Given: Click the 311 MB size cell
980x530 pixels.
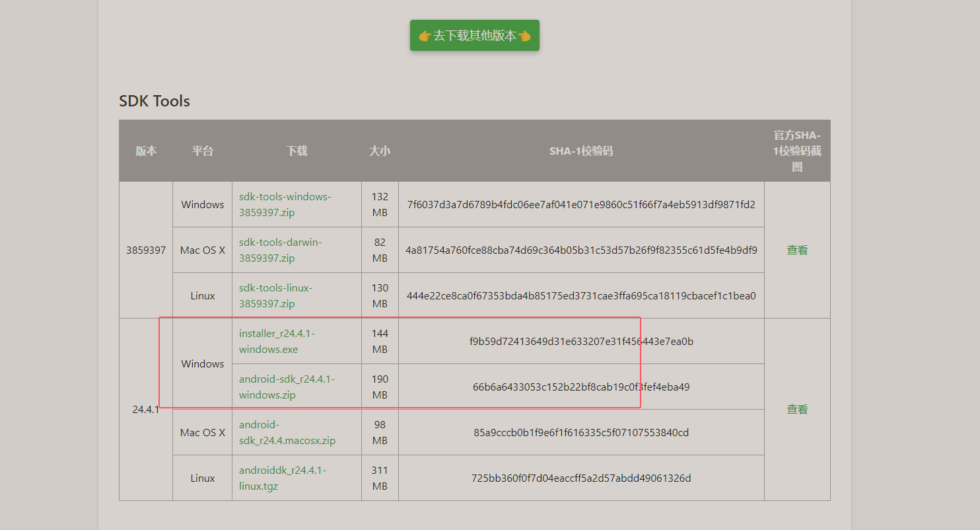Looking at the screenshot, I should coord(380,478).
